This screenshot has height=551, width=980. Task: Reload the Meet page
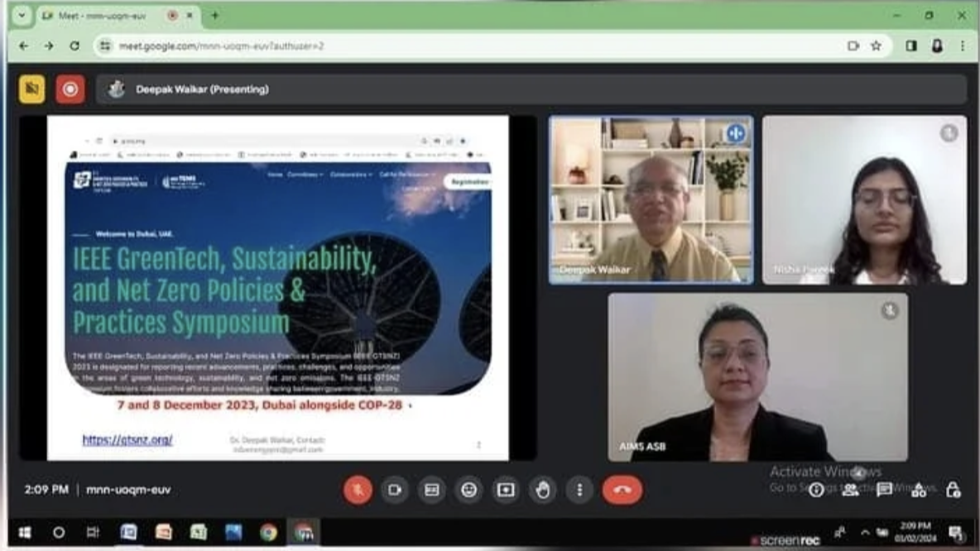74,46
